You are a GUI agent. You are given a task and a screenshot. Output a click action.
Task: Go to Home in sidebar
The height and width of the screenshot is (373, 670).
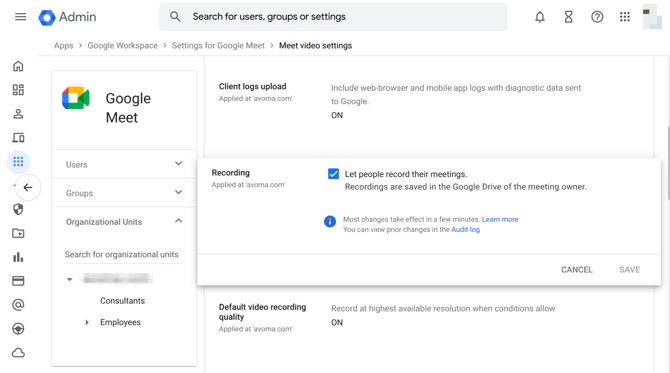click(x=18, y=66)
